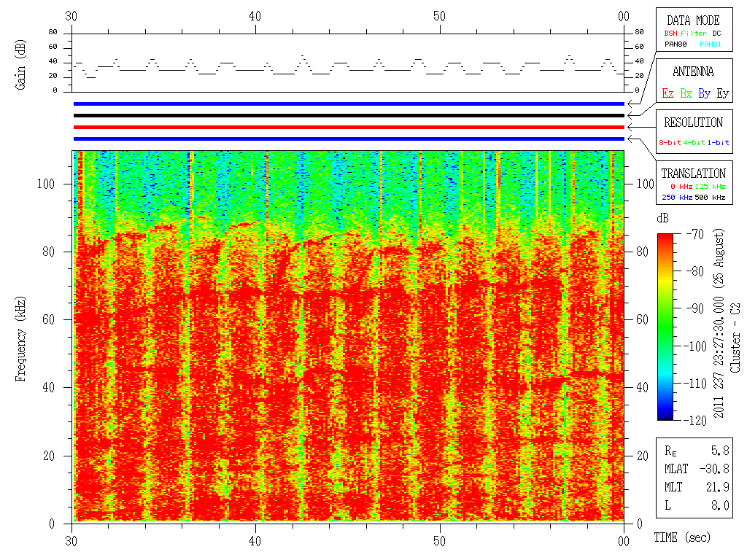Select the green Filter data mode label
The width and height of the screenshot is (747, 560).
[694, 34]
